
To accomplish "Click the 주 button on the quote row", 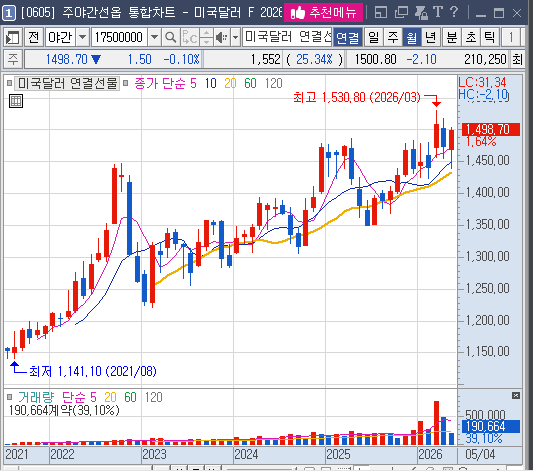I will [x=13, y=59].
